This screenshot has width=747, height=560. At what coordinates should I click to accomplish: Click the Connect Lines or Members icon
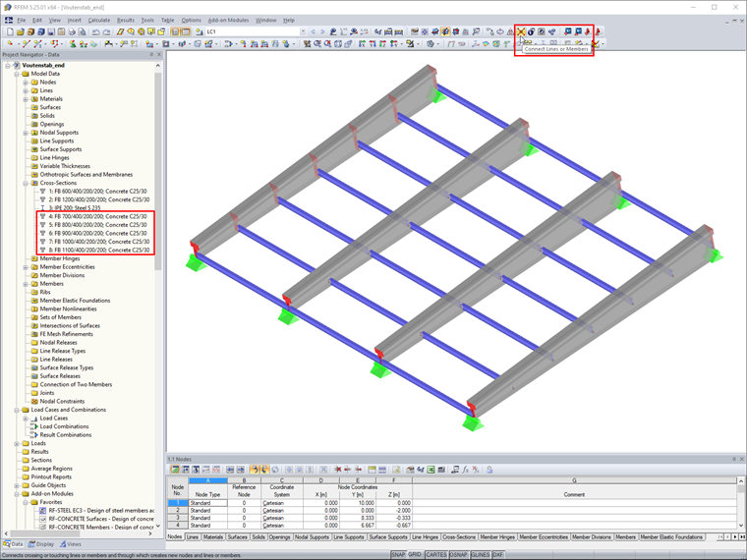(x=521, y=31)
